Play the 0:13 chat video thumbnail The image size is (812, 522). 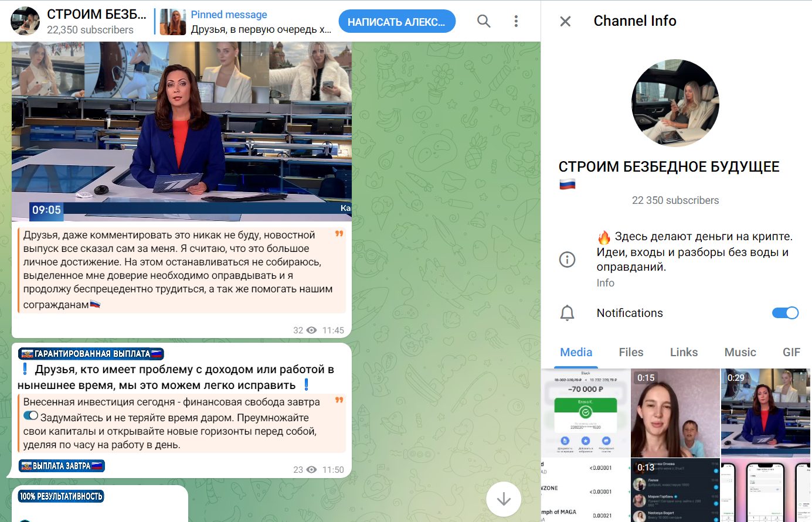[x=675, y=490]
